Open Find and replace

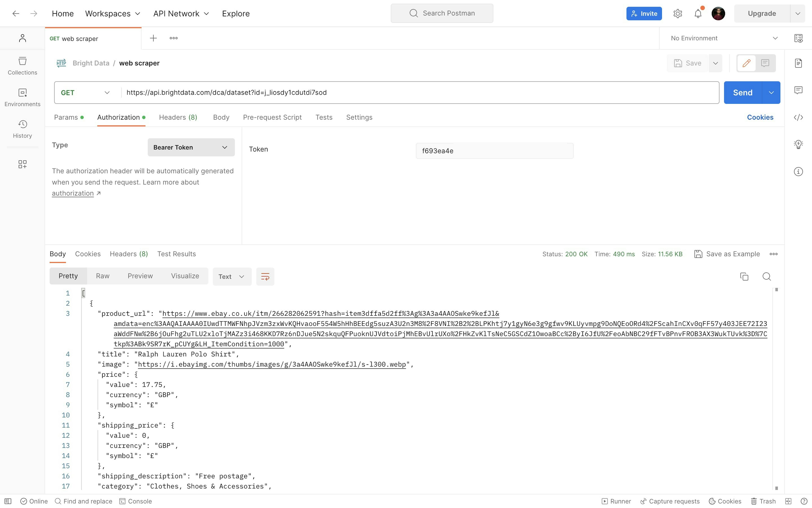[x=83, y=501]
